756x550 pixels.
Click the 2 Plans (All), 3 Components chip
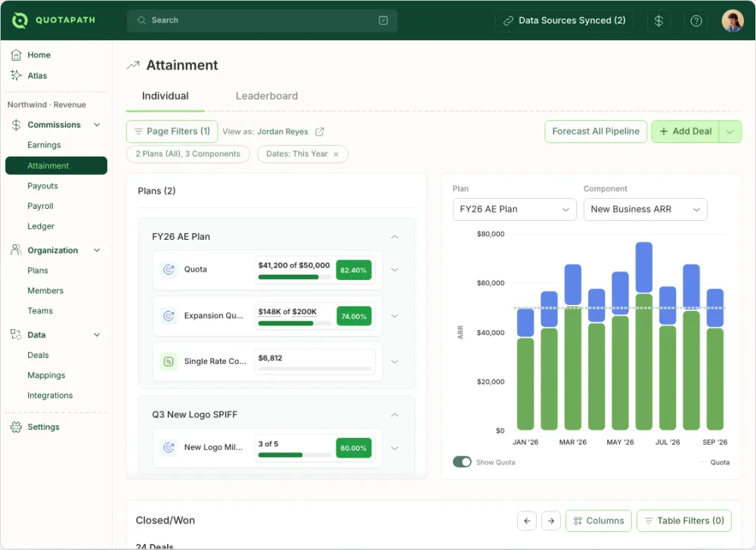pos(188,154)
